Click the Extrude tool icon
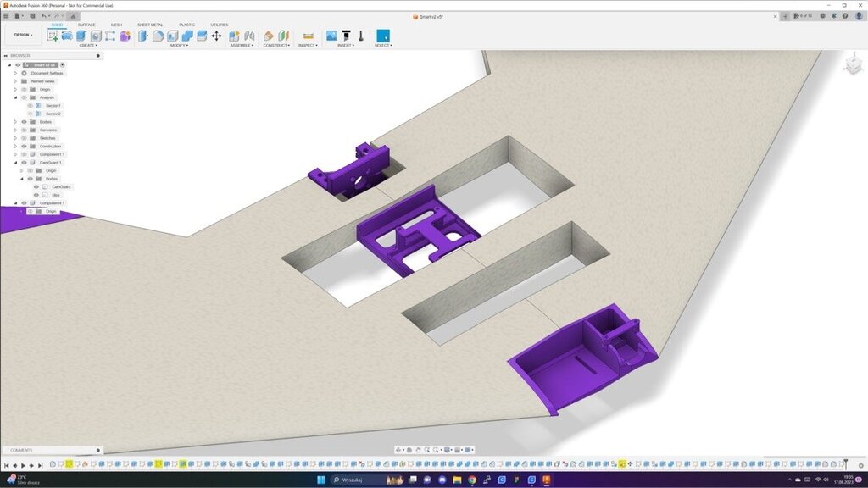The width and height of the screenshot is (868, 488). coord(81,36)
